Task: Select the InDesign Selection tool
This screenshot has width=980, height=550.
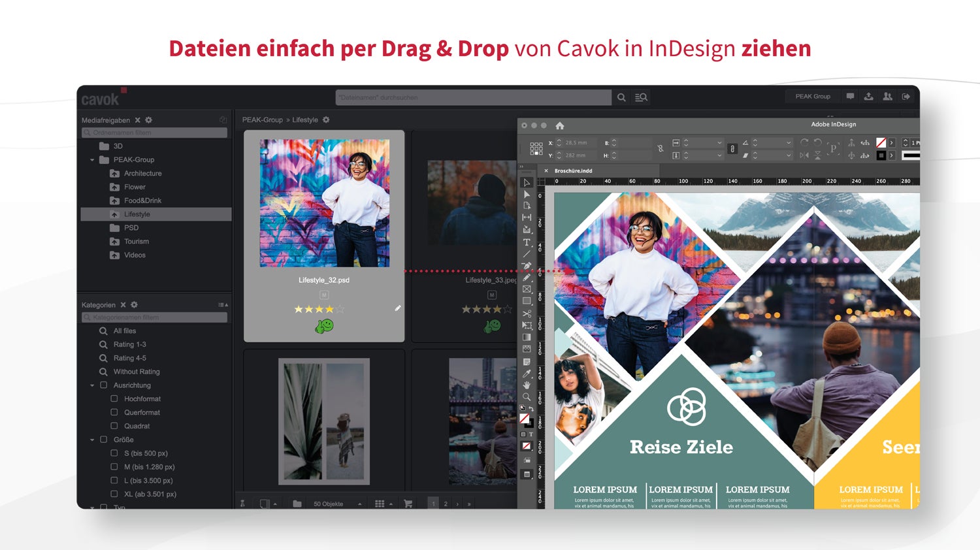Action: [x=527, y=182]
